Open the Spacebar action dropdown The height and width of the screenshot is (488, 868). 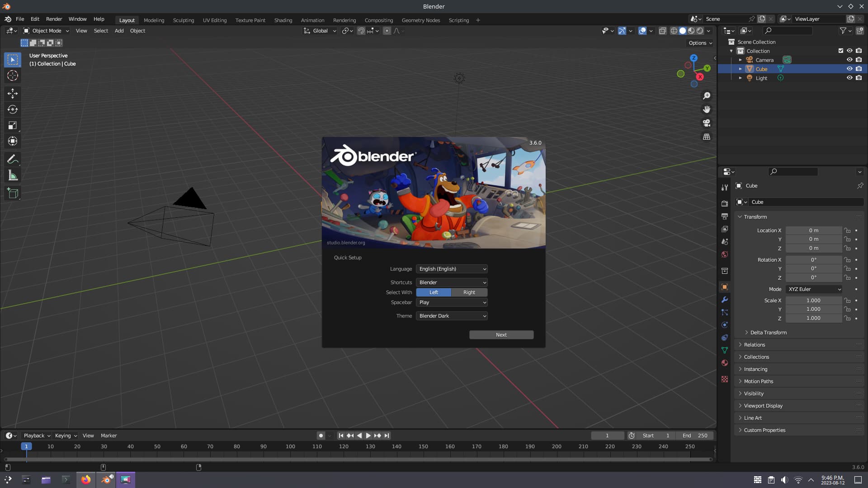(x=452, y=302)
